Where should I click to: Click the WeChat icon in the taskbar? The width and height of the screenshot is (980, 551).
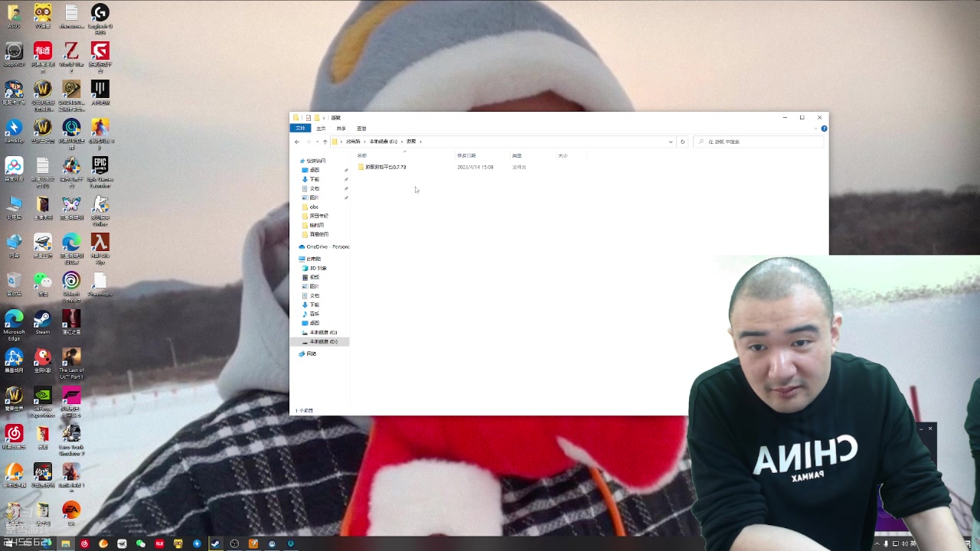(x=140, y=544)
